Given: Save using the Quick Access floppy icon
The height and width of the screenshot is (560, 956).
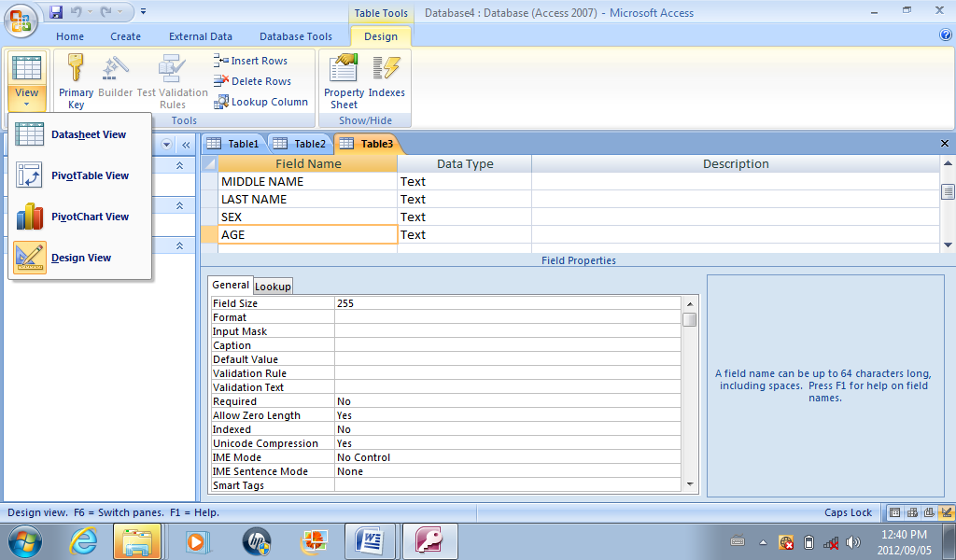Looking at the screenshot, I should (56, 12).
